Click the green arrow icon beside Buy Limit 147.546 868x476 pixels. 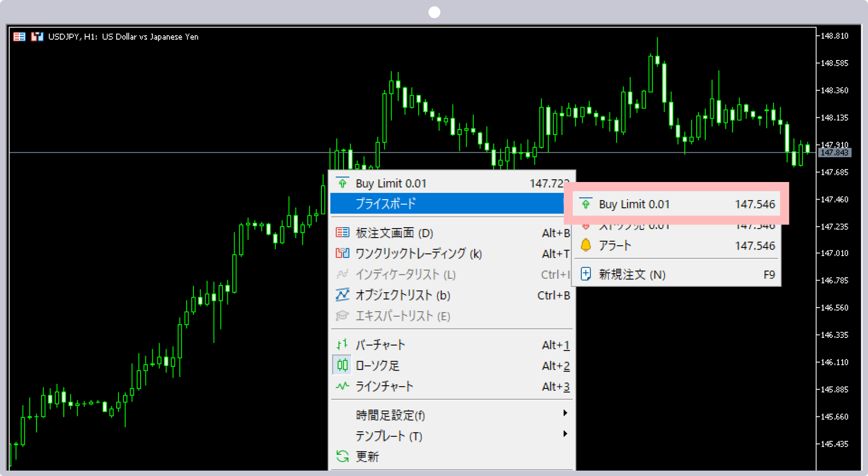pos(585,204)
